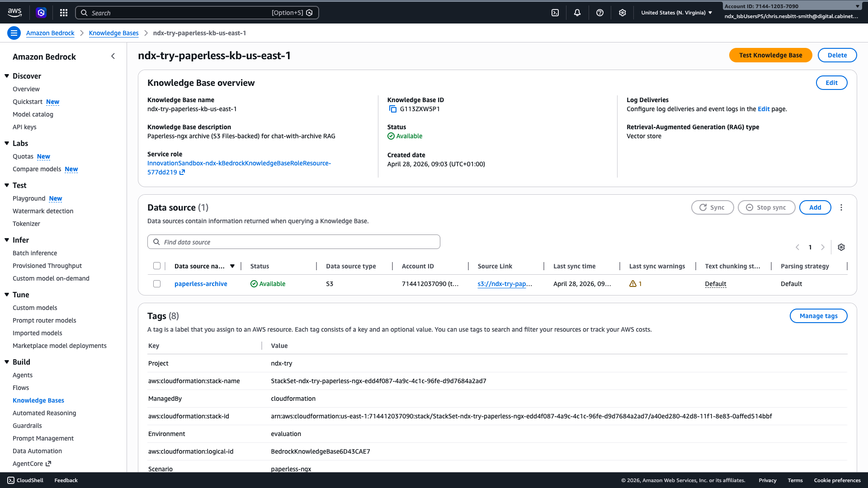Open the account ID dropdown menu
The image size is (868, 488).
pos(792,6)
